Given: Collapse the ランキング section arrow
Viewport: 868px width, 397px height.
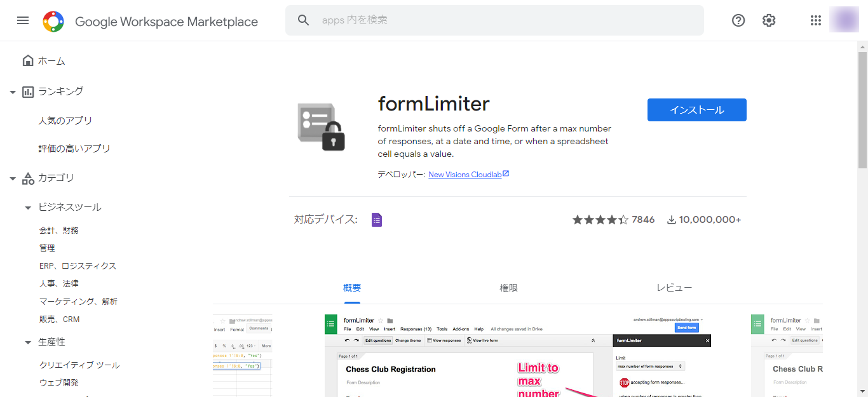Looking at the screenshot, I should (13, 92).
